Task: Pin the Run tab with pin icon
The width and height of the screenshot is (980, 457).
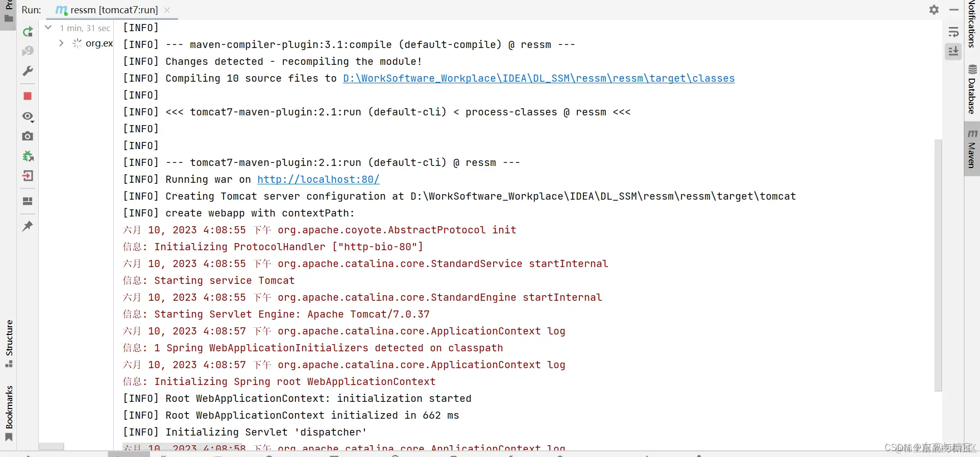Action: click(28, 226)
